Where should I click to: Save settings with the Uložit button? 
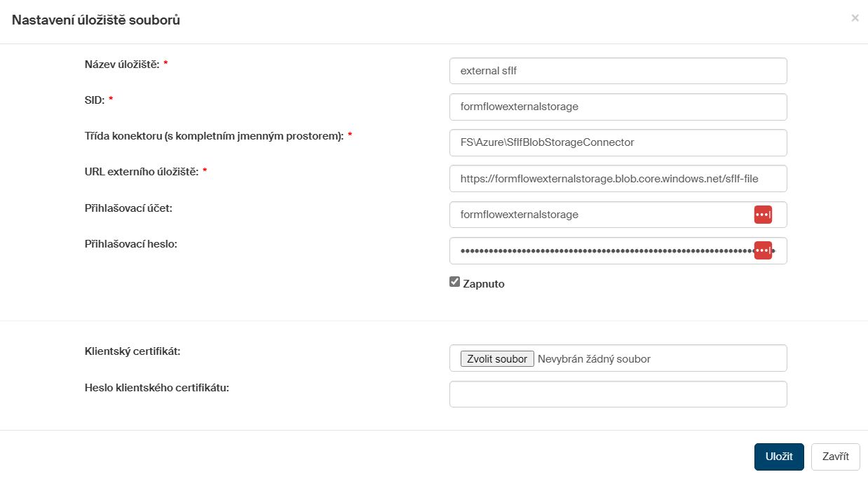(778, 457)
